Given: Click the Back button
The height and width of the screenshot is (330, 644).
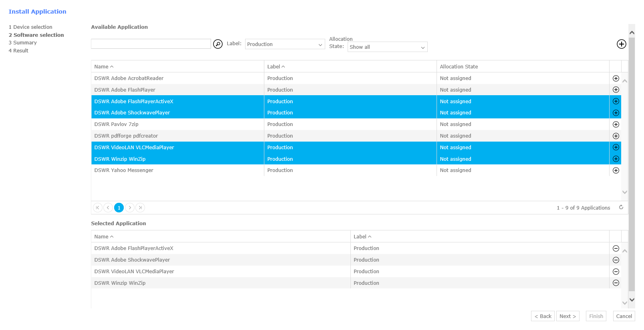Looking at the screenshot, I should [543, 316].
